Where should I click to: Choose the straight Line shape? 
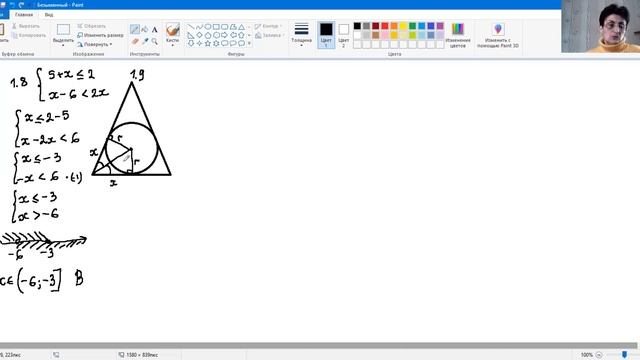click(x=191, y=27)
